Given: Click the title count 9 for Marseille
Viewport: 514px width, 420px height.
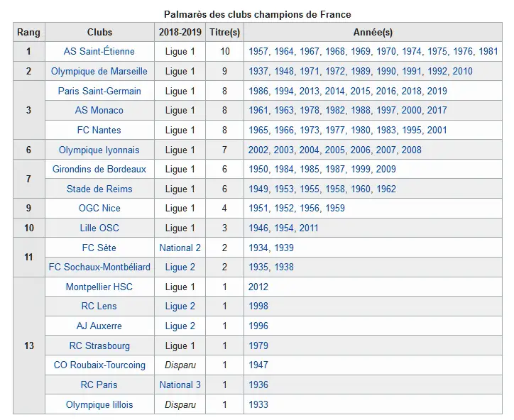Looking at the screenshot, I should 224,71.
